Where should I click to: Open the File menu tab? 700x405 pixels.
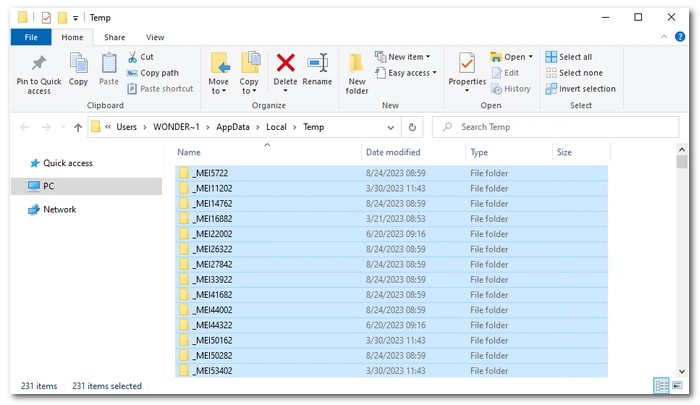pyautogui.click(x=30, y=37)
